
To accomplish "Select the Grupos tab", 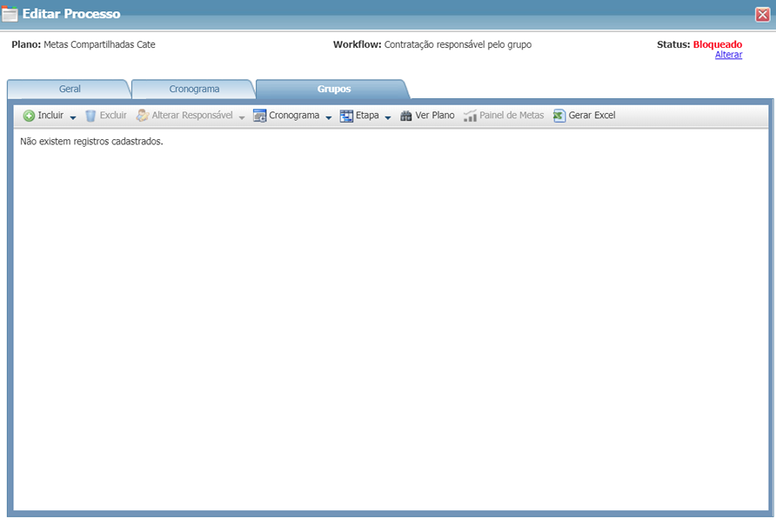I will (333, 89).
